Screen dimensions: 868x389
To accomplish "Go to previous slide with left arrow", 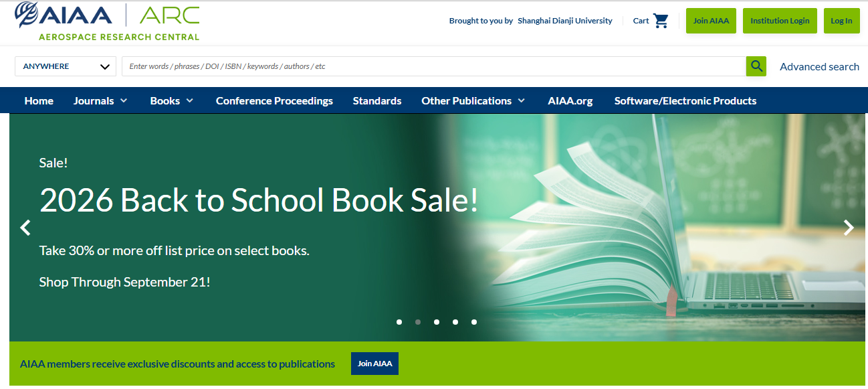I will pos(25,228).
